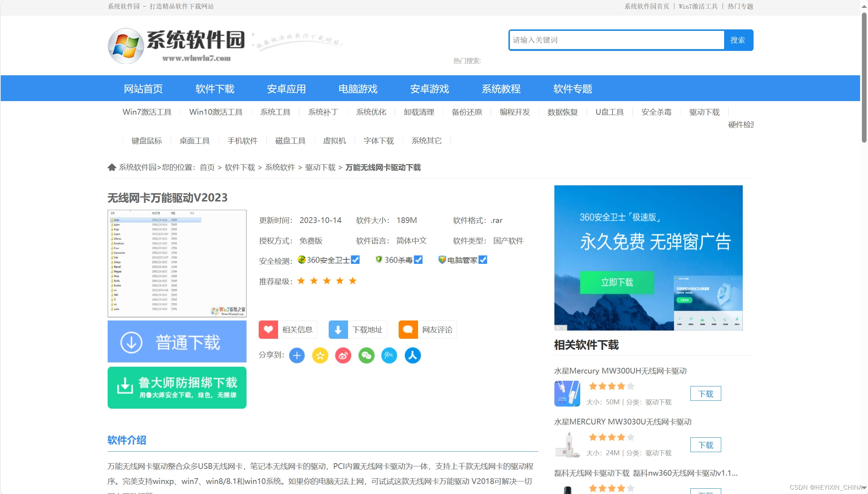Open the 软件下载 navigation menu
The height and width of the screenshot is (494, 868).
(x=215, y=89)
